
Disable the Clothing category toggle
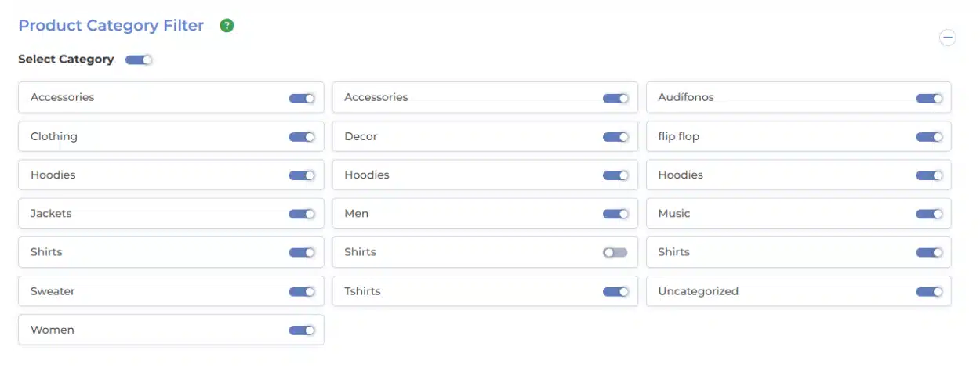click(x=301, y=136)
